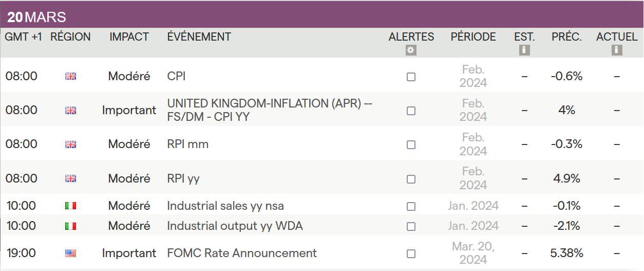Screen dimensions: 644x271
Task: Click the IMPACT column header
Action: 129,37
